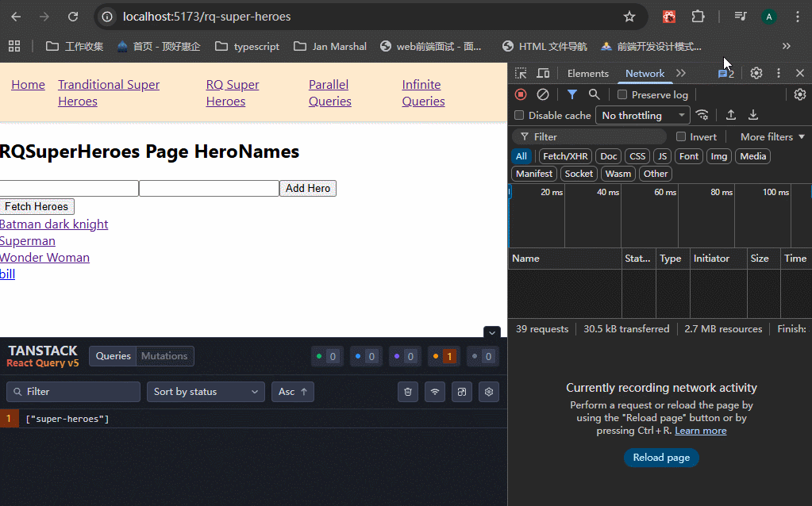Viewport: 812px width, 506px height.
Task: Toggle mock offline mode in React Query devtools
Action: [x=435, y=392]
